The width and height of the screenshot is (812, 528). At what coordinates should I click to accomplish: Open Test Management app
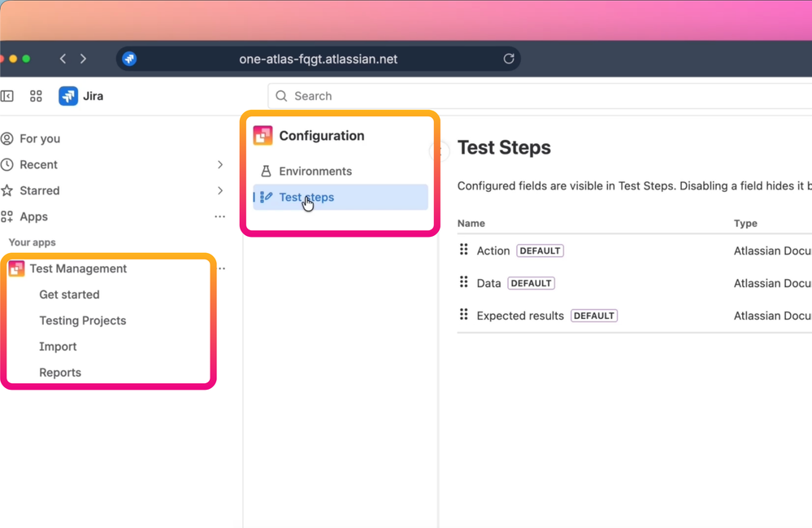(78, 268)
